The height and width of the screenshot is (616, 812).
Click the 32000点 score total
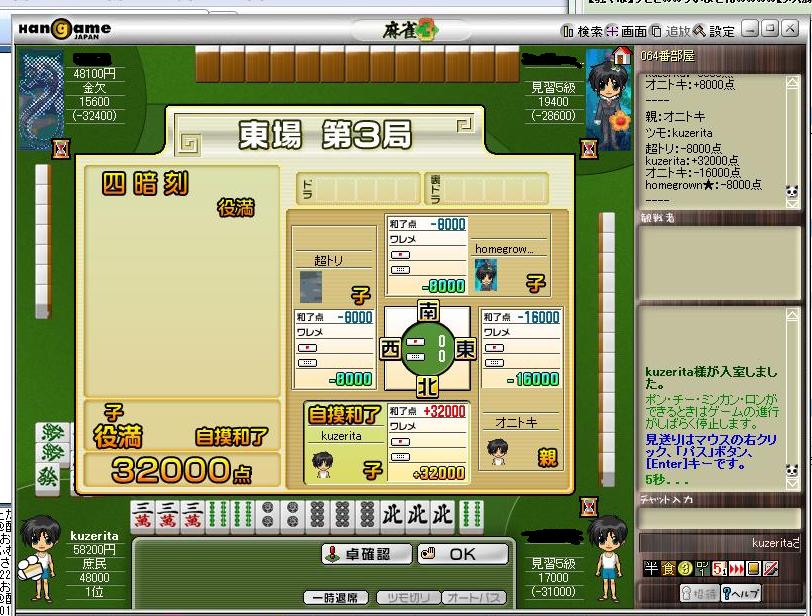[x=182, y=470]
